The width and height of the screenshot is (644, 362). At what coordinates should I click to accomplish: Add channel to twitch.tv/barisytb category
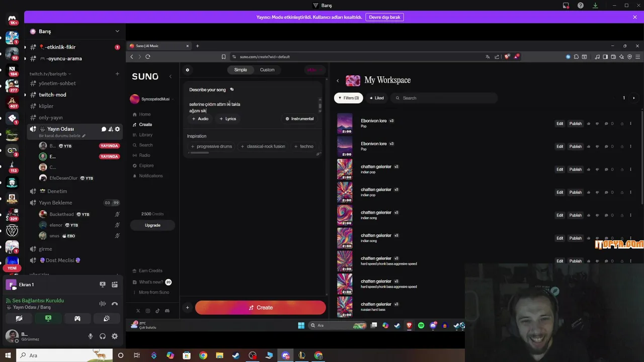[x=117, y=74]
